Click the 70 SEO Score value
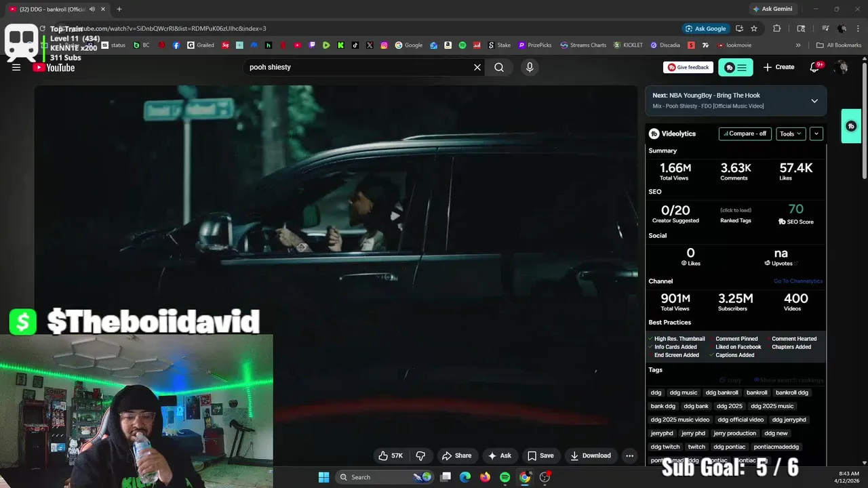Image resolution: width=868 pixels, height=488 pixels. tap(795, 209)
